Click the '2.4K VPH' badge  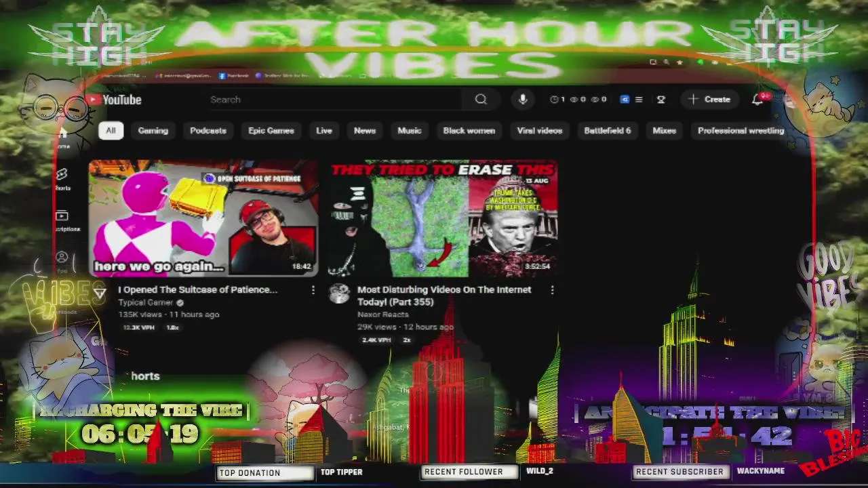376,340
